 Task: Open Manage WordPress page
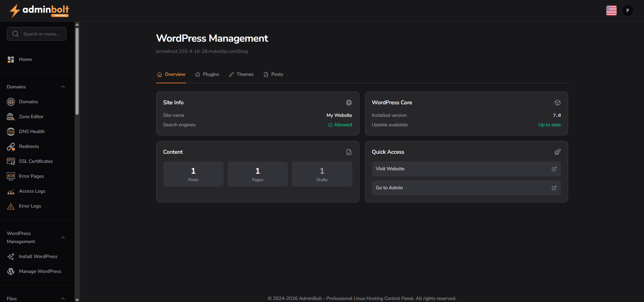click(37, 272)
